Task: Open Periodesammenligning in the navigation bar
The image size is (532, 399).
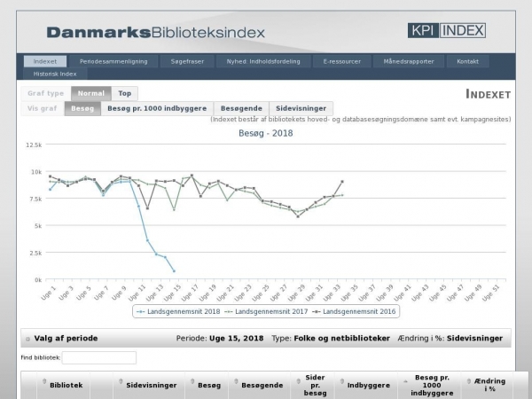Action: pyautogui.click(x=113, y=61)
